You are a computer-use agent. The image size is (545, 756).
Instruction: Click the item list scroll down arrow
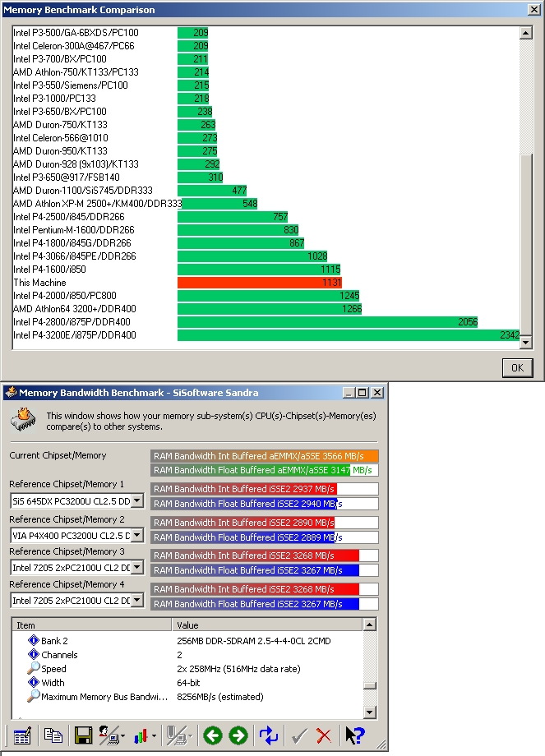369,712
